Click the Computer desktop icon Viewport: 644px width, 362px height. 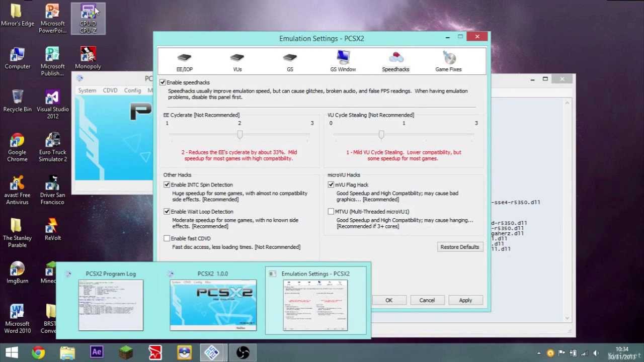[18, 58]
